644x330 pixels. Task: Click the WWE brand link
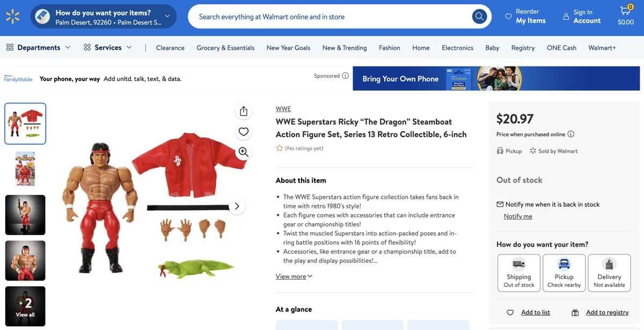pyautogui.click(x=283, y=109)
